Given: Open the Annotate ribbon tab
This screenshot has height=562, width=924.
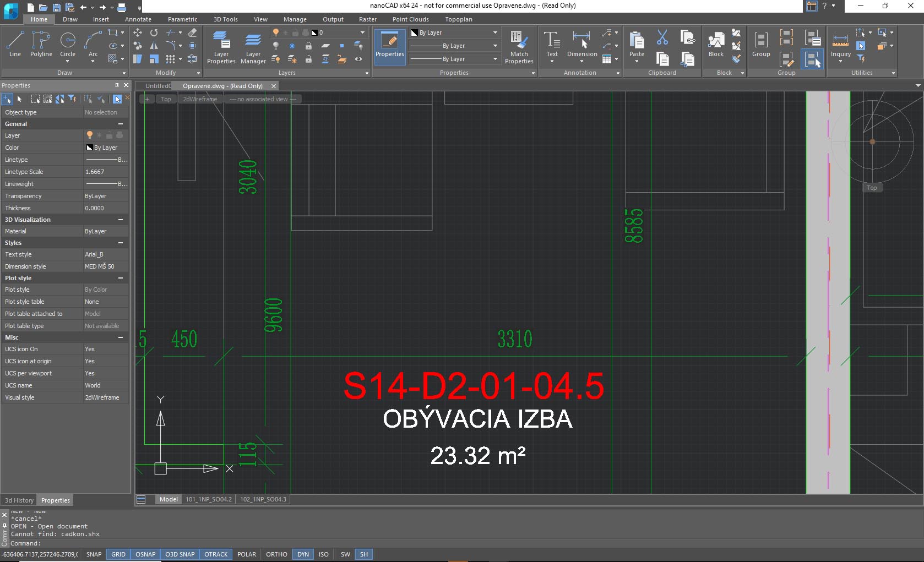Looking at the screenshot, I should [138, 19].
